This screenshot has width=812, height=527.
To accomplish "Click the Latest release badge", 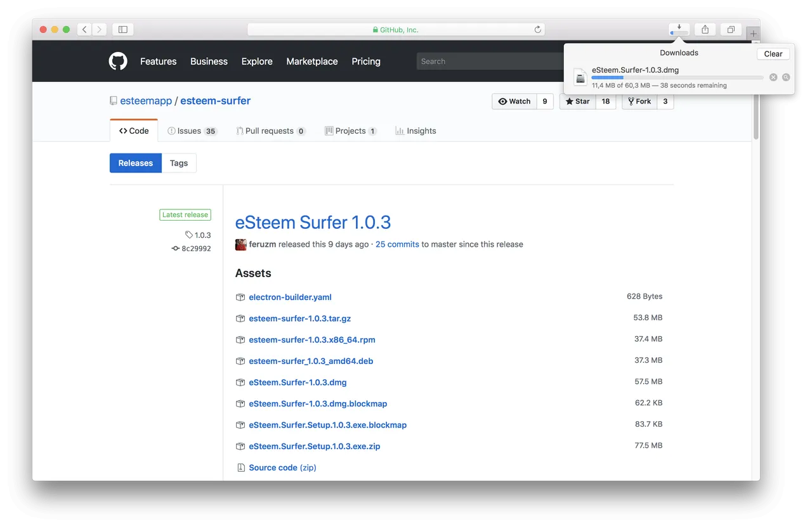I will (185, 215).
